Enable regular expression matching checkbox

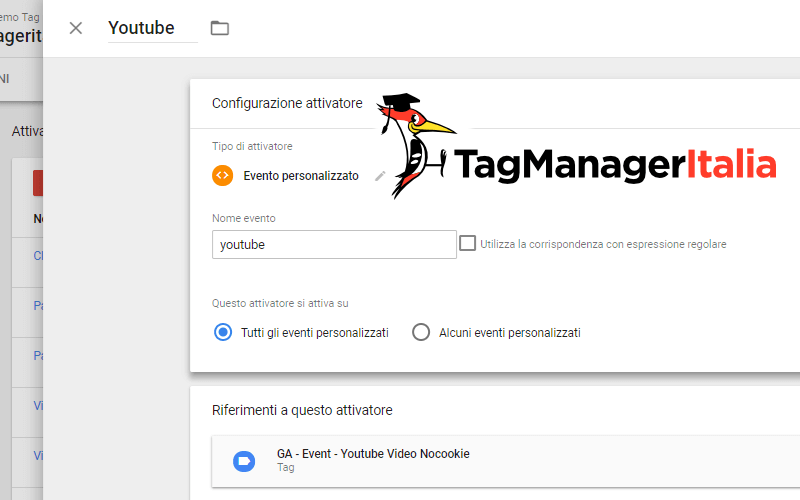click(x=467, y=243)
